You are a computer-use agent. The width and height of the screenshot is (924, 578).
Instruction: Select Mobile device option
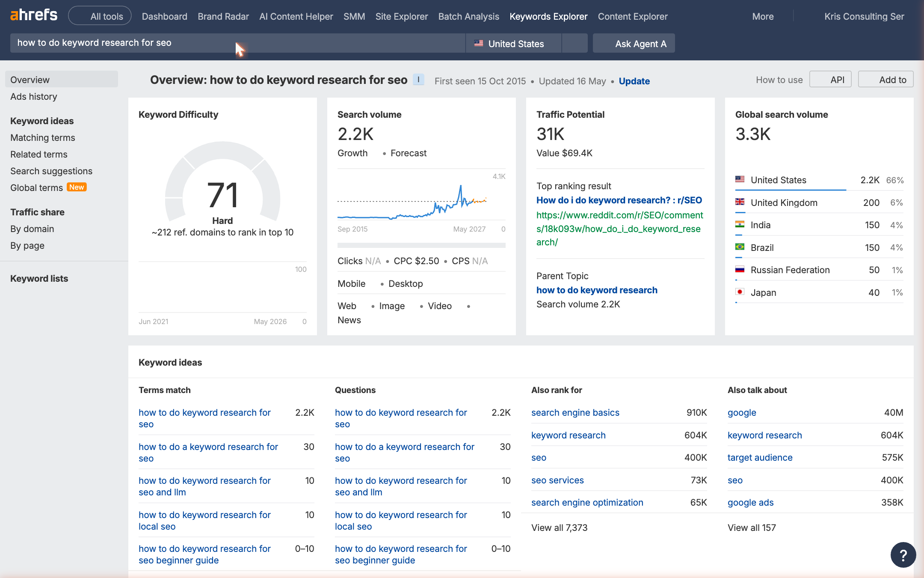[351, 283]
